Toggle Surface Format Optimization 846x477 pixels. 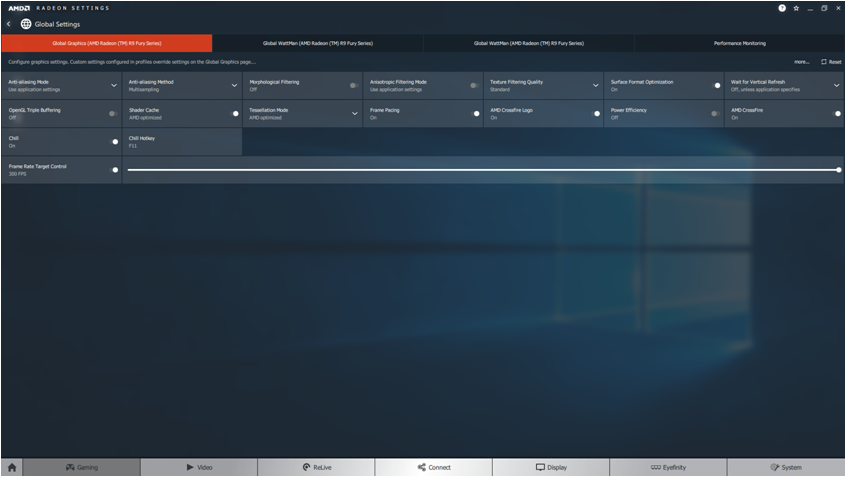pyautogui.click(x=715, y=85)
